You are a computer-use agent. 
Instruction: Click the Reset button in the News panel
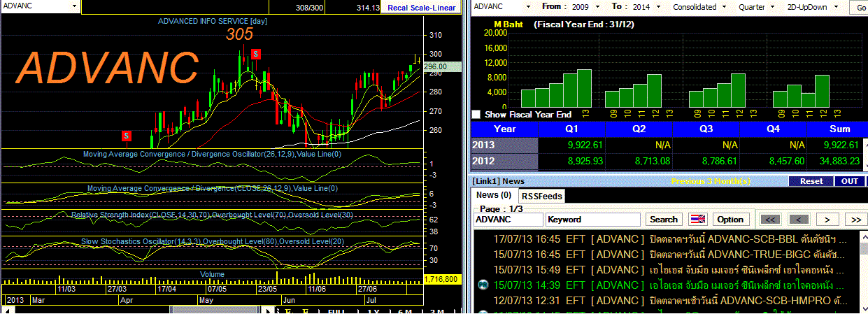811,181
